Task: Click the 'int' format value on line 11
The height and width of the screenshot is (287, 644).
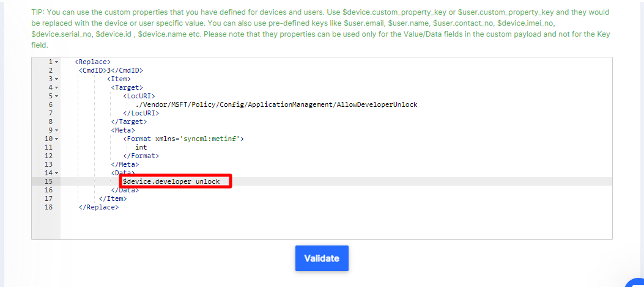Action: pos(141,147)
